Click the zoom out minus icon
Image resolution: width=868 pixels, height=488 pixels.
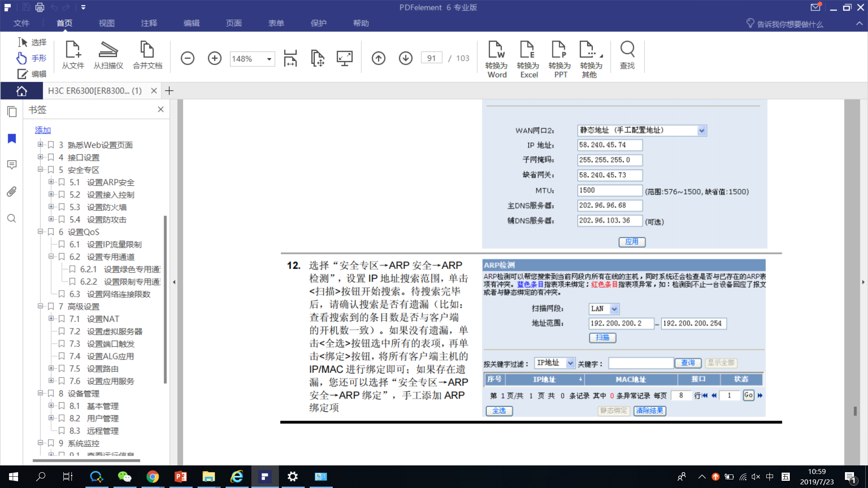coord(187,58)
